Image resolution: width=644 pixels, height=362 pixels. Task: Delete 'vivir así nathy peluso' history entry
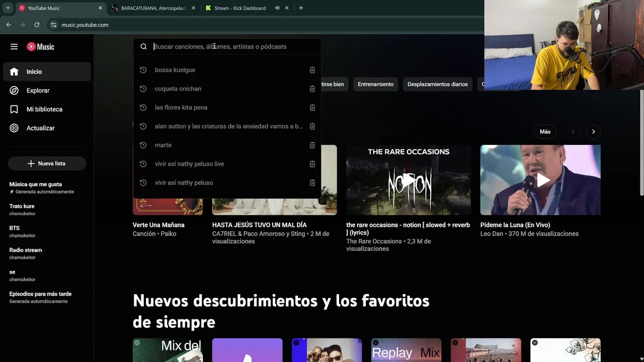coord(312,183)
